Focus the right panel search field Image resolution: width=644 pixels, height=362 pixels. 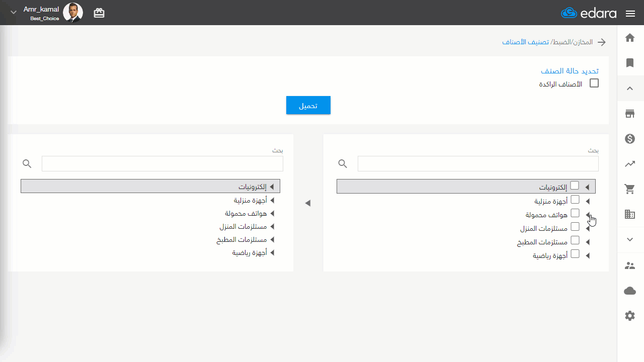click(478, 163)
